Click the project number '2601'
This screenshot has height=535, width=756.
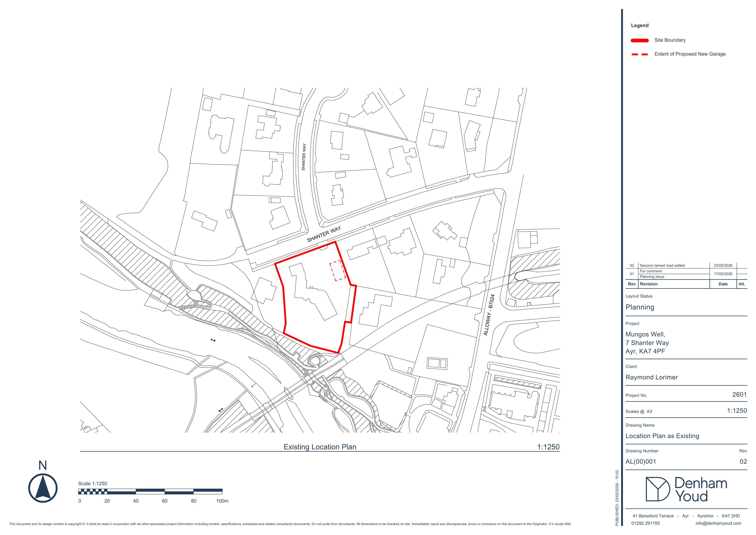(x=740, y=394)
